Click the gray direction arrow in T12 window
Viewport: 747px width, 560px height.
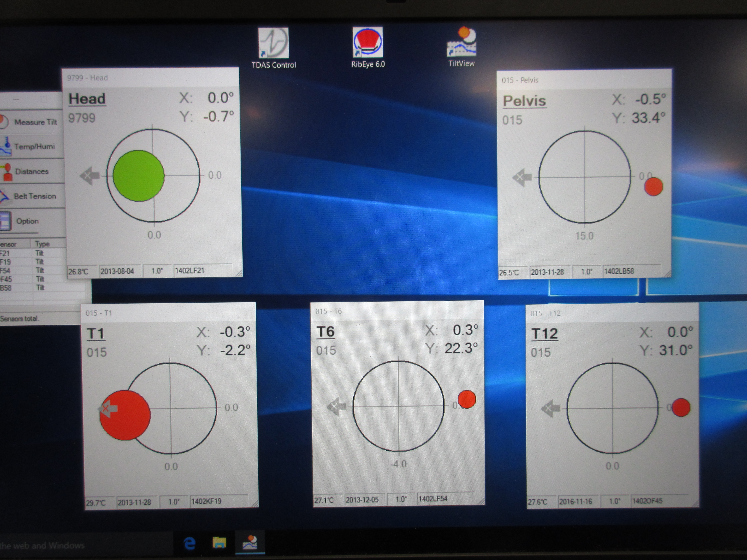(551, 408)
